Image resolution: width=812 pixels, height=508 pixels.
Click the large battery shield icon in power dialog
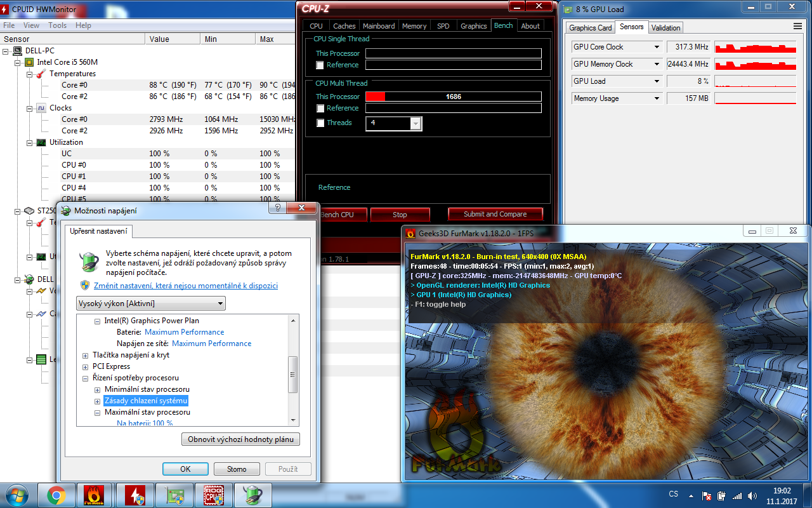click(x=89, y=262)
